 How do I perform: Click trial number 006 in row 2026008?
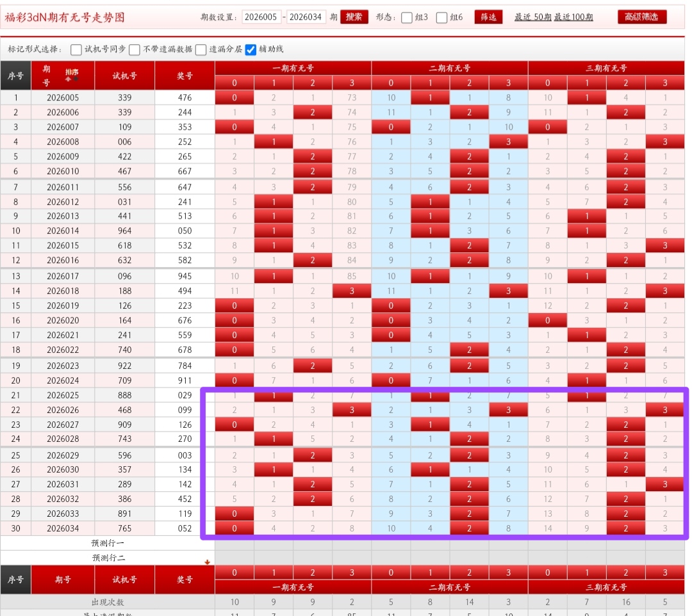(124, 142)
